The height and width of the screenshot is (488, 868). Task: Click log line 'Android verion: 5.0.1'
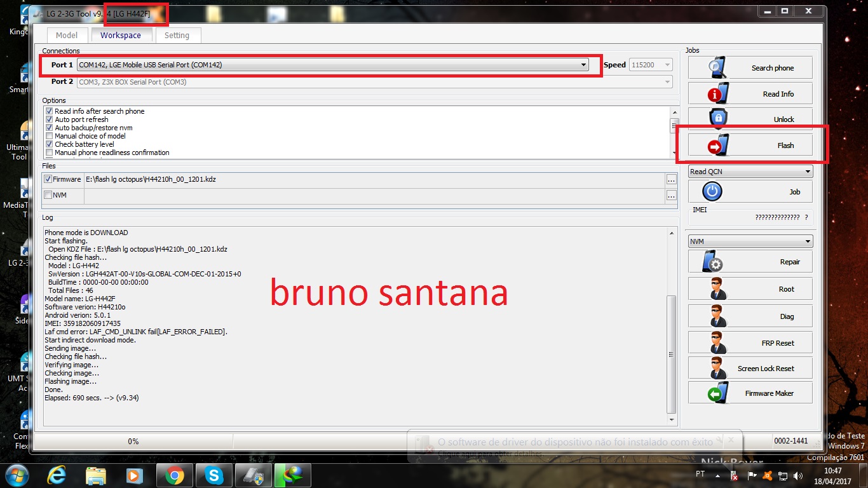pos(78,315)
